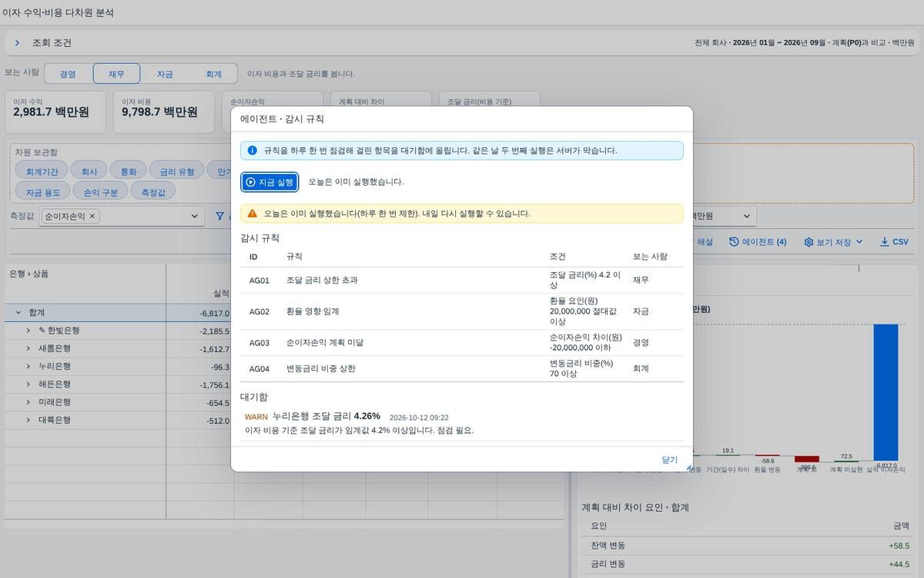This screenshot has height=578, width=924.
Task: Download the data with the CSV button
Action: click(894, 242)
